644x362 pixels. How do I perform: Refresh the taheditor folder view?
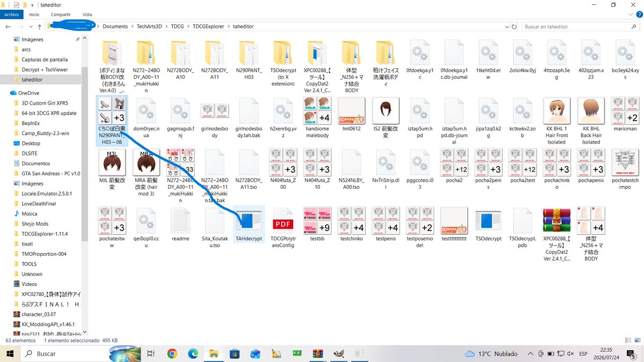[514, 26]
